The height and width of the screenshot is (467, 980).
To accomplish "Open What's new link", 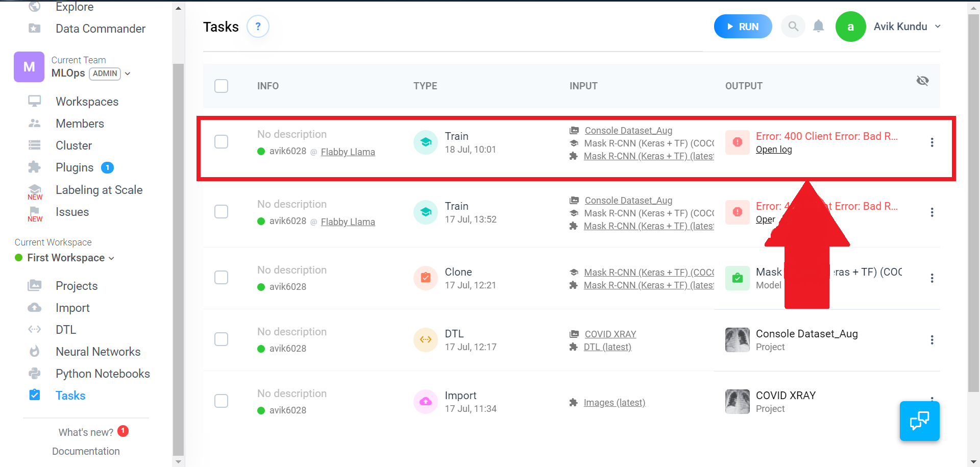I will 86,432.
